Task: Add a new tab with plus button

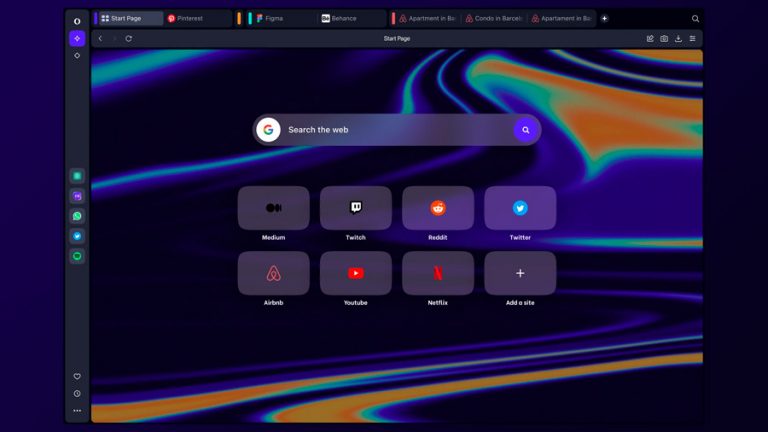Action: point(604,19)
